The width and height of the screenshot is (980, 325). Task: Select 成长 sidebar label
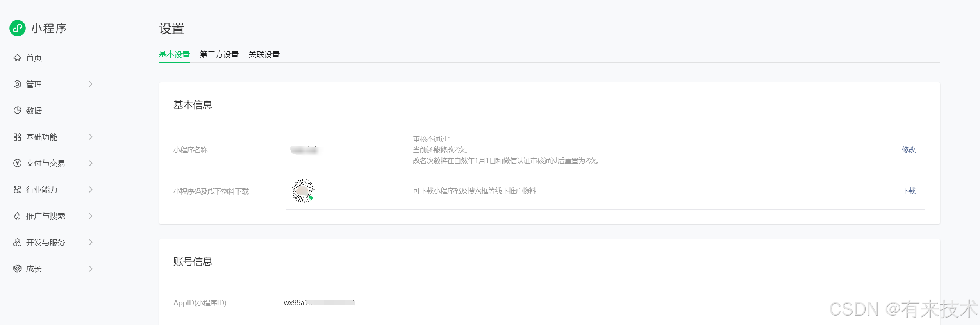(34, 269)
